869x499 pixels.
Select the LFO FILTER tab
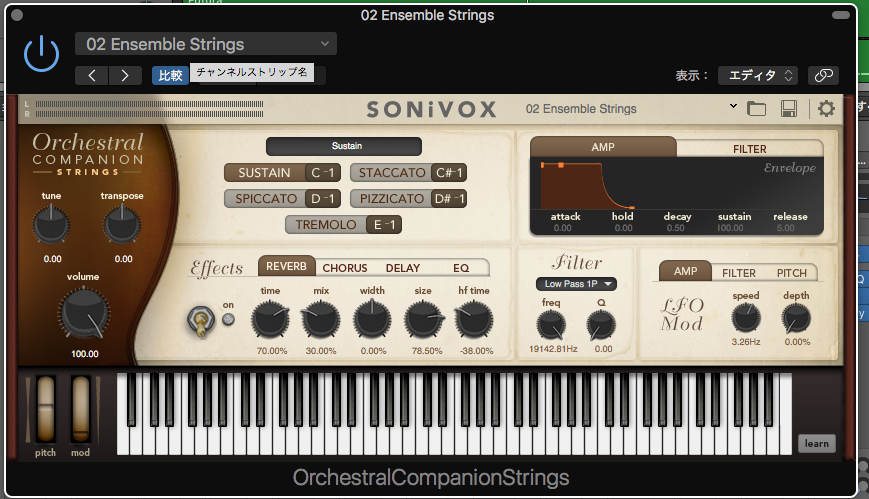pyautogui.click(x=739, y=273)
